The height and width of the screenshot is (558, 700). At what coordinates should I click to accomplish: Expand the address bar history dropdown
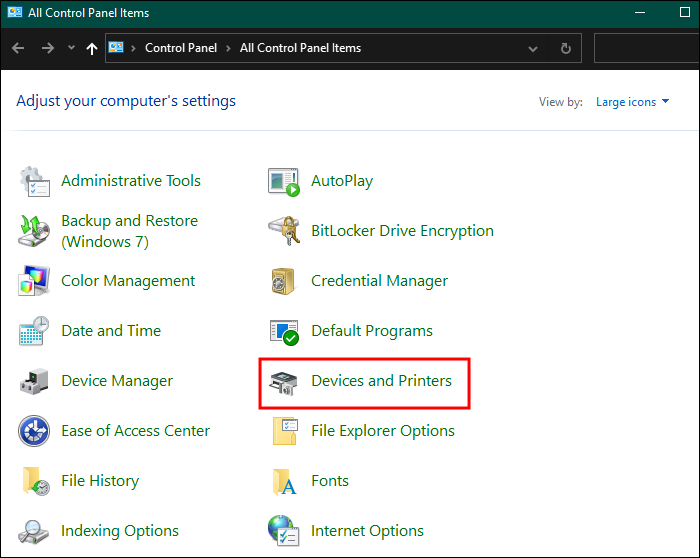click(533, 48)
